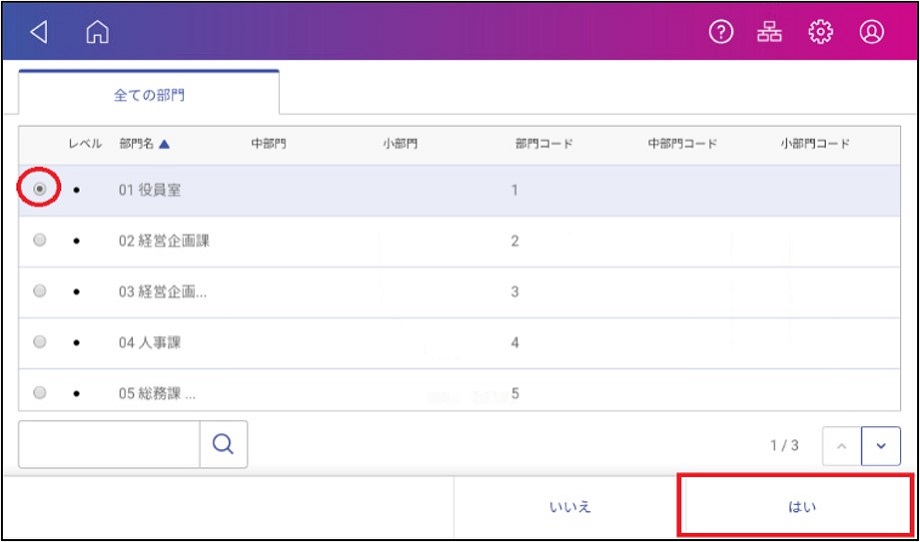This screenshot has width=920, height=542.
Task: Click the 部門コード column header
Action: (x=543, y=144)
